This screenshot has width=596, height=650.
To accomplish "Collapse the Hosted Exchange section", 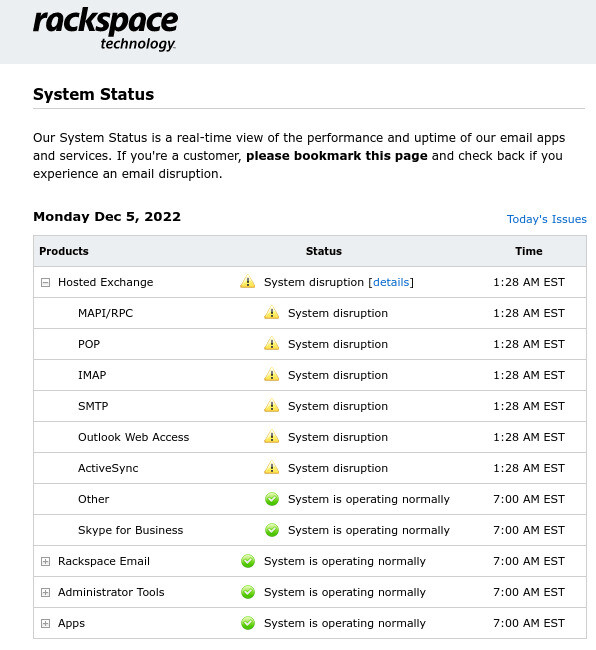I will click(45, 283).
